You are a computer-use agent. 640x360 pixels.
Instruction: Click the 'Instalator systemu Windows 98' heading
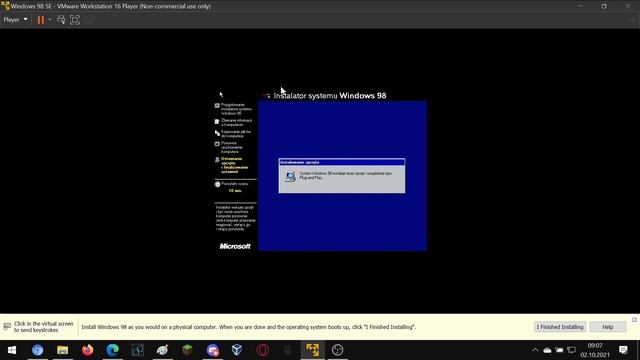[x=330, y=96]
